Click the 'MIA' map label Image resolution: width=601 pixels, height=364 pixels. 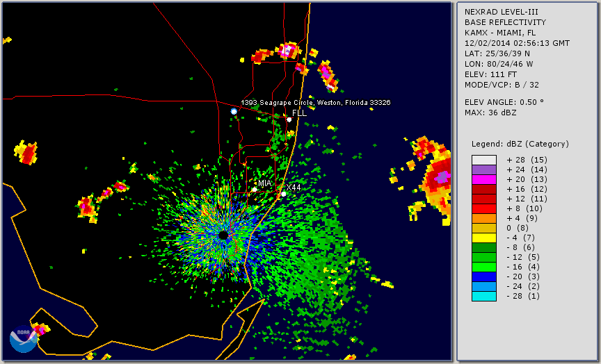coord(264,183)
